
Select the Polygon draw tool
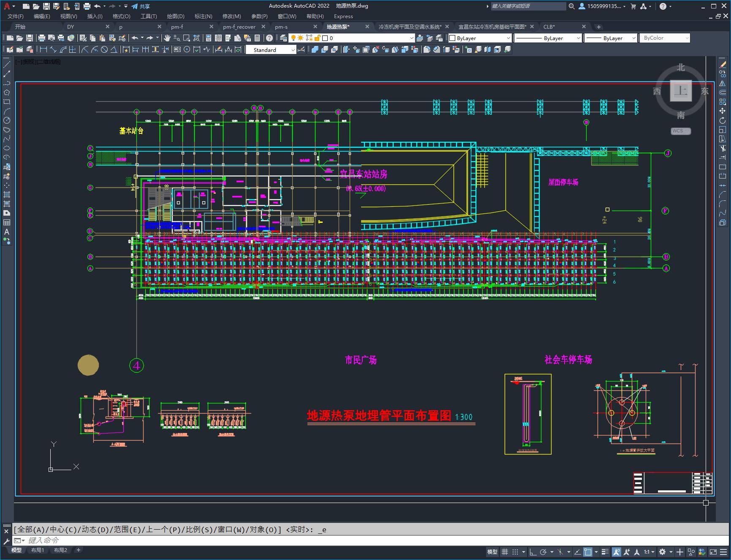(x=7, y=92)
